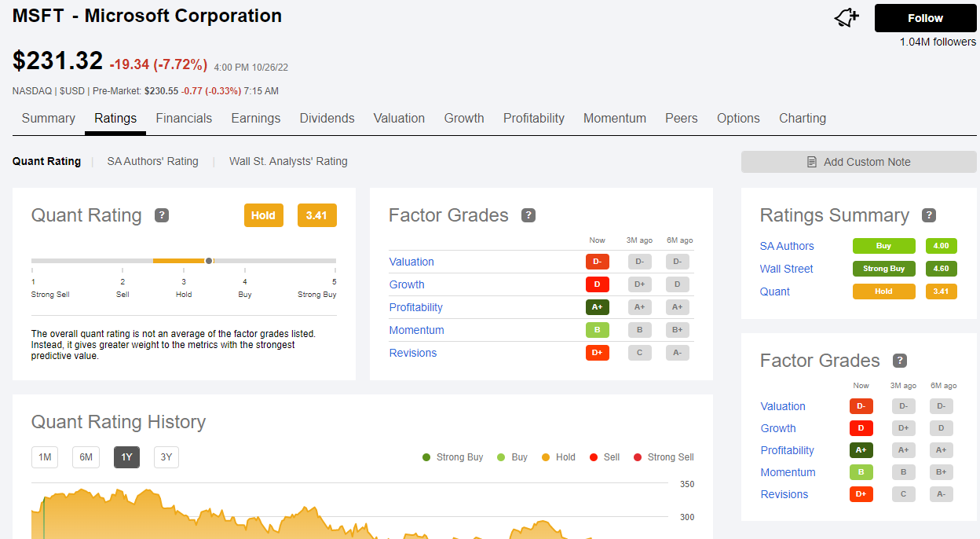980x539 pixels.
Task: Switch to the Financials tab
Action: (x=184, y=119)
